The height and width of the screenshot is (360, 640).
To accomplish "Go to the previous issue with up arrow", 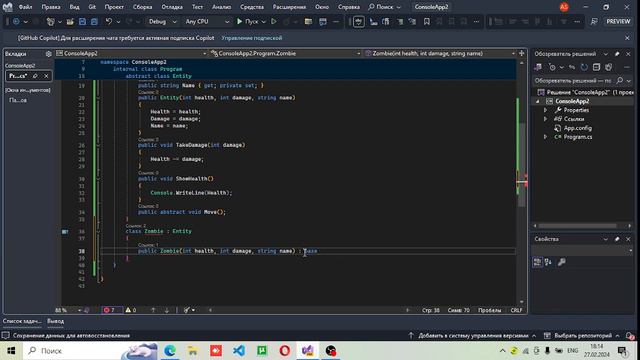I will (x=153, y=310).
